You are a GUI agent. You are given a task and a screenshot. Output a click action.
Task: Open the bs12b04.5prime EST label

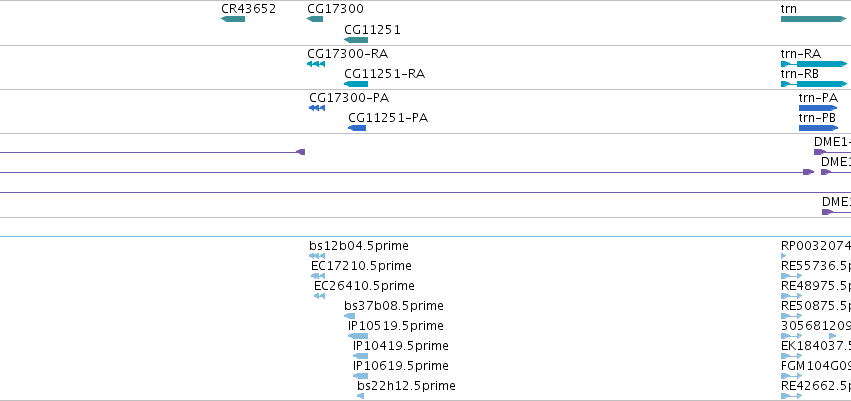[359, 246]
